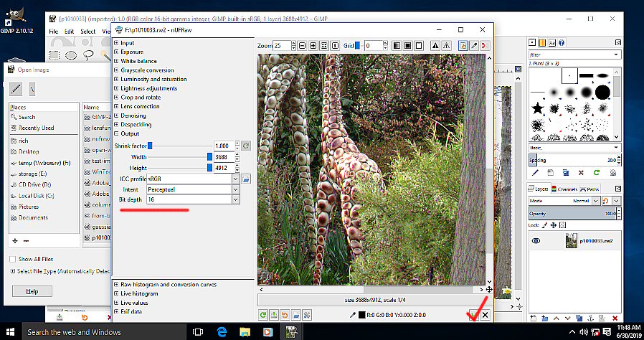This screenshot has width=644, height=340.
Task: Open the Edit menu in GIMP
Action: [x=69, y=32]
